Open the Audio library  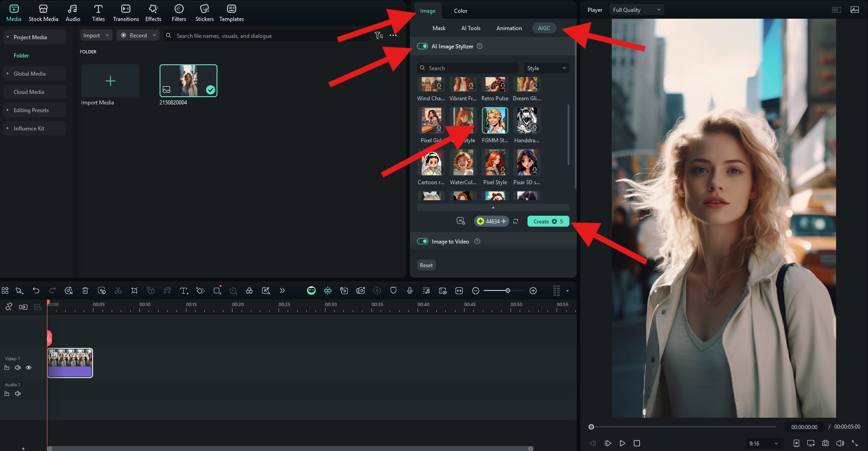(72, 13)
